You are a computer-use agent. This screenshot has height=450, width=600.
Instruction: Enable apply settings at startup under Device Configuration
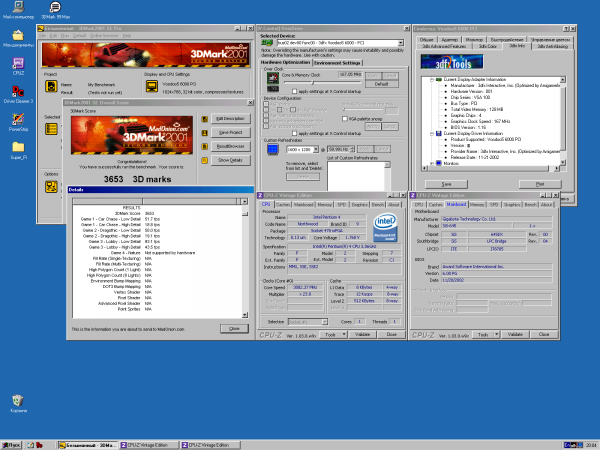[x=294, y=133]
